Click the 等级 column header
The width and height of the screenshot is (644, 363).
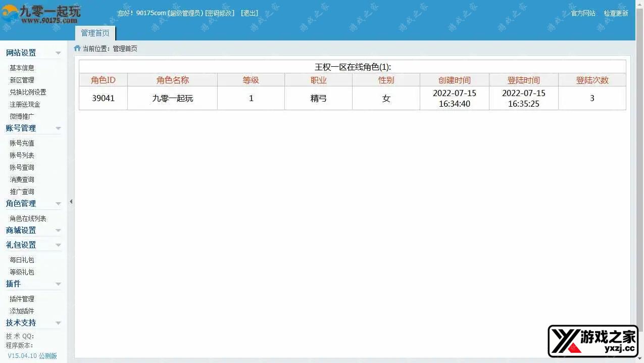coord(251,80)
